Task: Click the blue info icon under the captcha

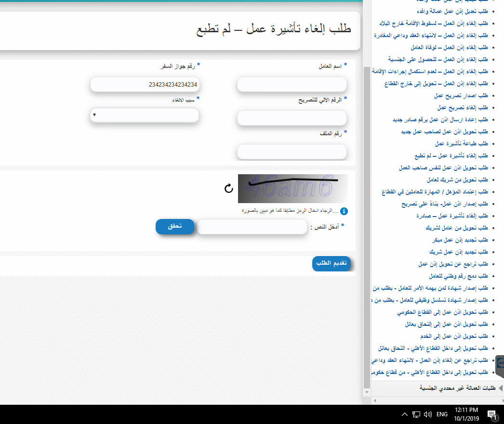Action: point(344,211)
